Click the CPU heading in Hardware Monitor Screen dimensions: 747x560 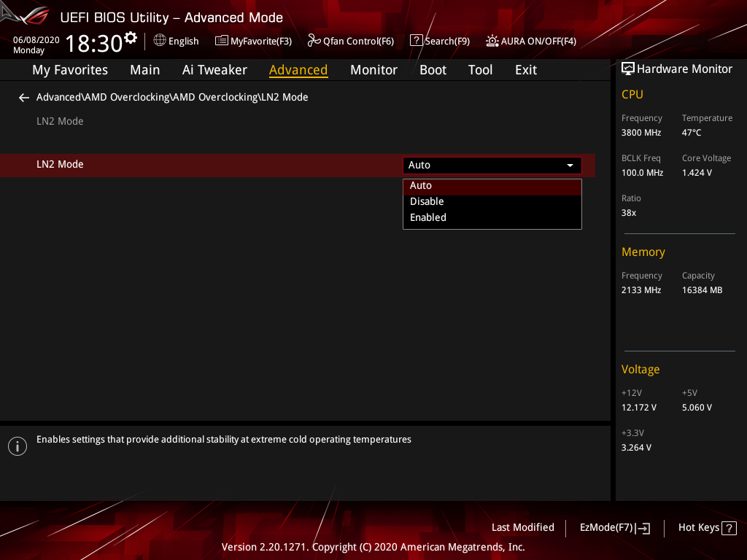coord(632,94)
